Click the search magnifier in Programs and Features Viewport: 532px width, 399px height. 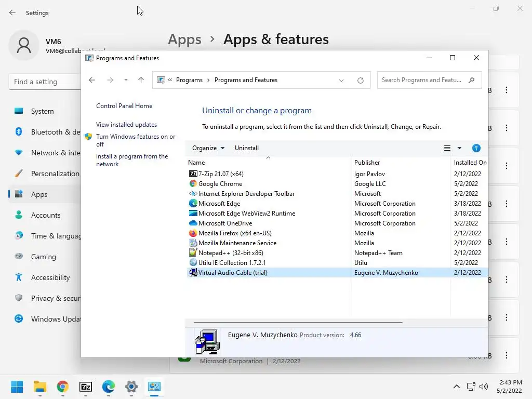(x=471, y=80)
